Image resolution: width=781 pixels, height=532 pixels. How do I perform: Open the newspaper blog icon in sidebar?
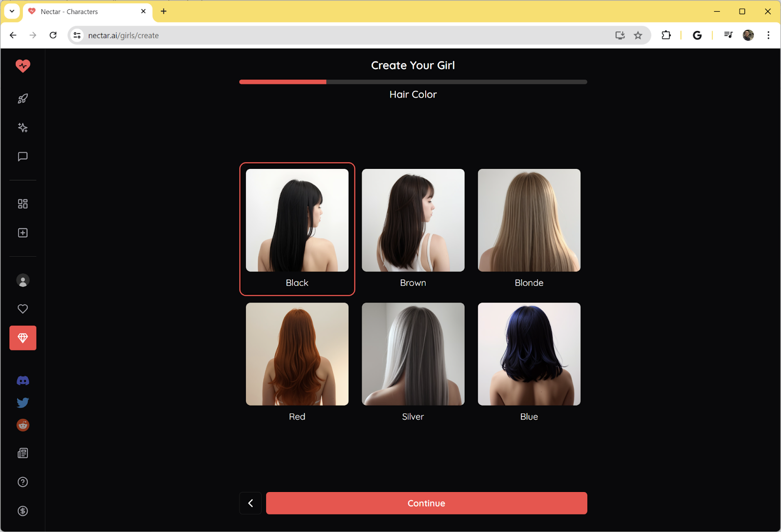pos(22,453)
